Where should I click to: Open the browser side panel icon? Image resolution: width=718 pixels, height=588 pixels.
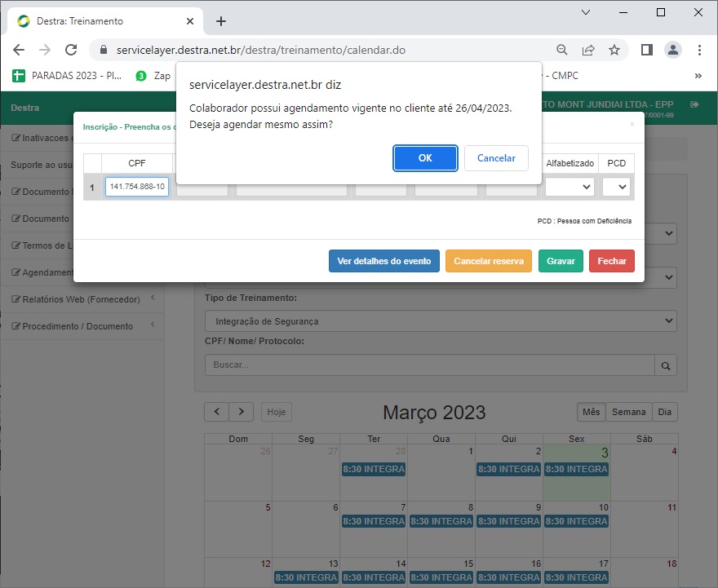(x=646, y=50)
